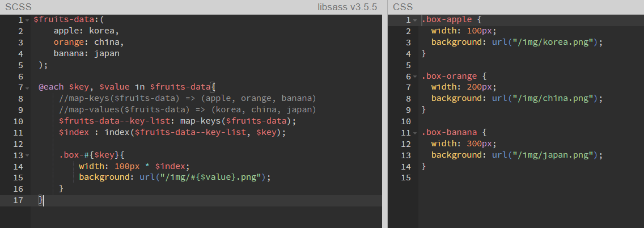644x228 pixels.
Task: Collapse the @each block fold arrow on SCSS line 7
Action: 27,88
